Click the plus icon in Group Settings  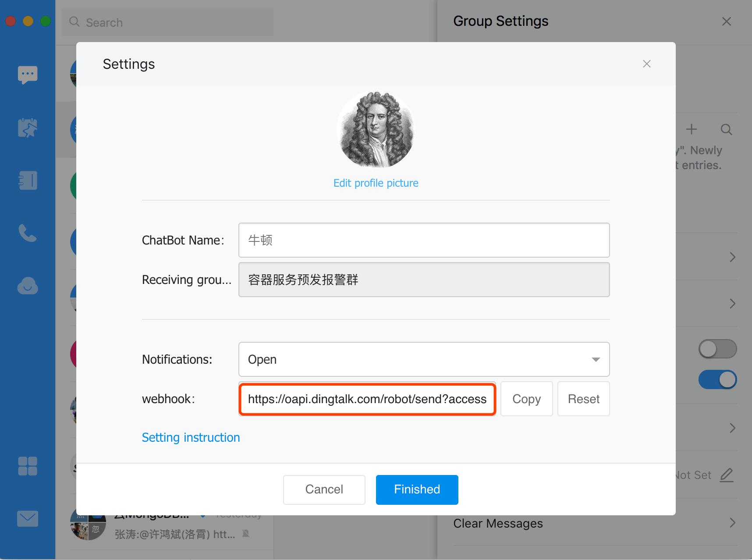[692, 129]
